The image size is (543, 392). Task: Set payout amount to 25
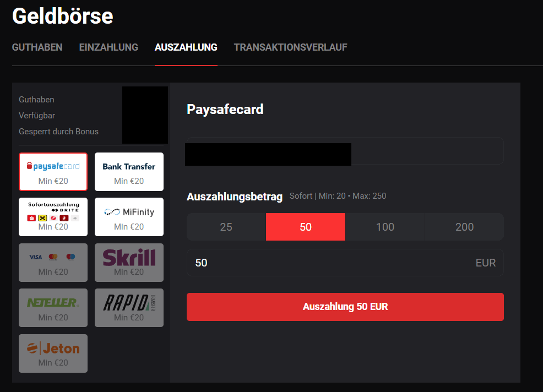226,227
